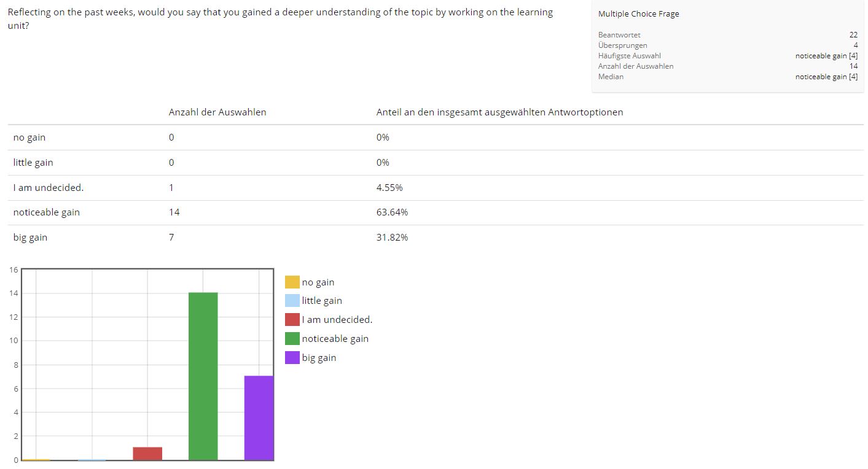Select the short red bar in the chart
The height and width of the screenshot is (469, 868).
[147, 454]
